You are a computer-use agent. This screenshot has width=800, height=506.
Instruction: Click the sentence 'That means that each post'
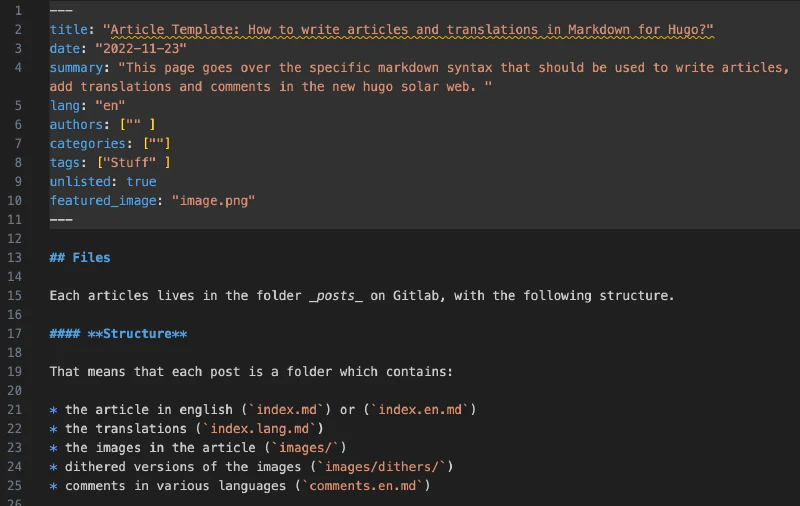click(144, 372)
